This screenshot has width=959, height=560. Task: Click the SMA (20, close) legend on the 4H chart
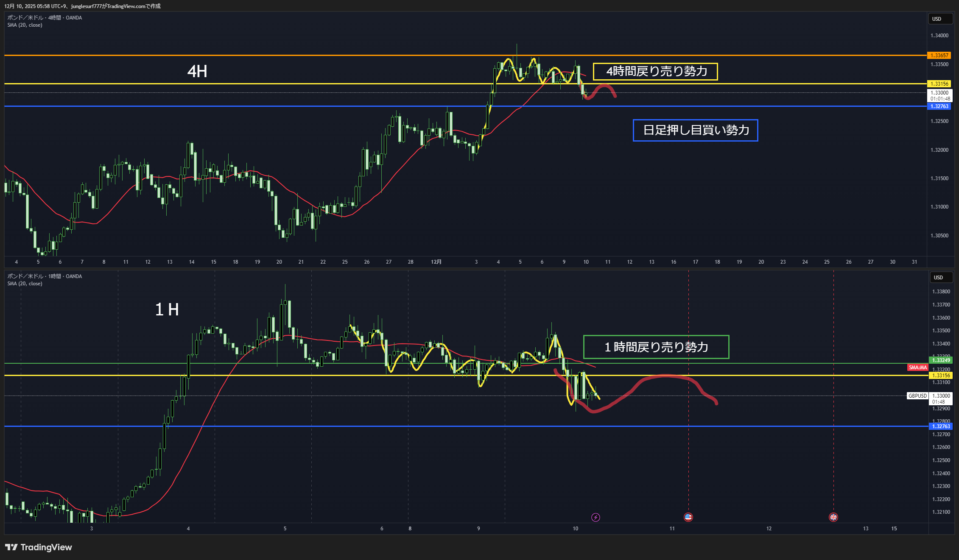coord(25,25)
